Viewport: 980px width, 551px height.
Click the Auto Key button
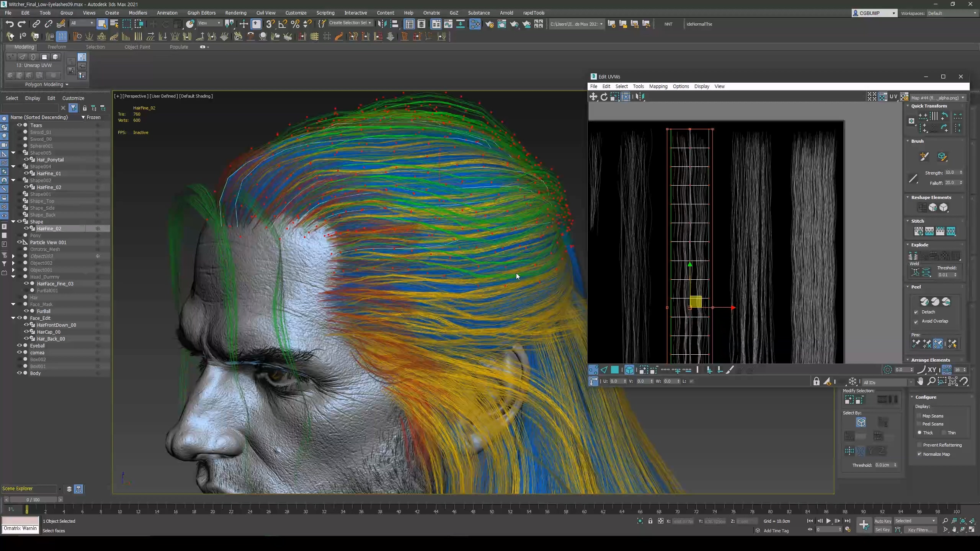pyautogui.click(x=883, y=521)
